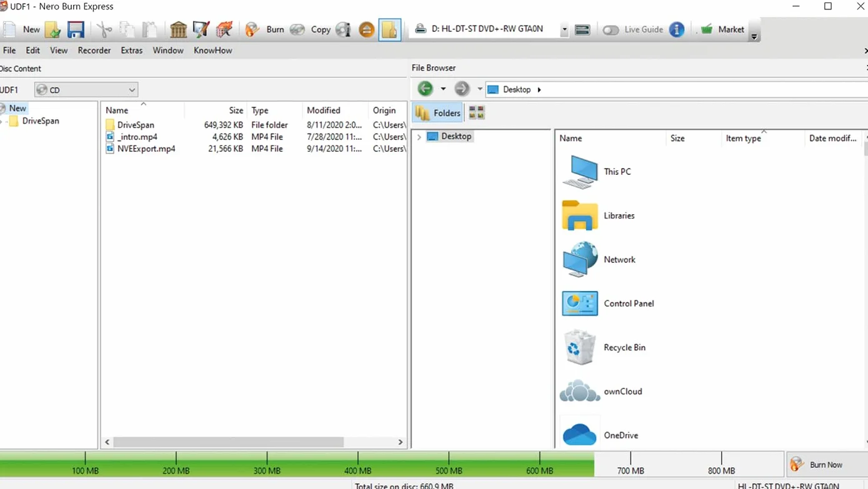Open an existing compilation via folder icon
The width and height of the screenshot is (868, 489).
tap(52, 29)
